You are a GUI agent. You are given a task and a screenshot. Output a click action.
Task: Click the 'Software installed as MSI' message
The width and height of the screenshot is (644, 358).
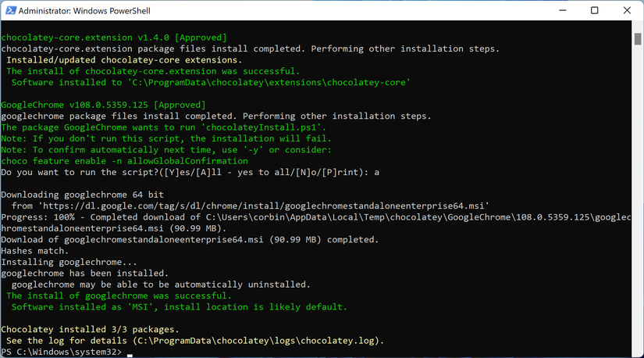pyautogui.click(x=180, y=307)
